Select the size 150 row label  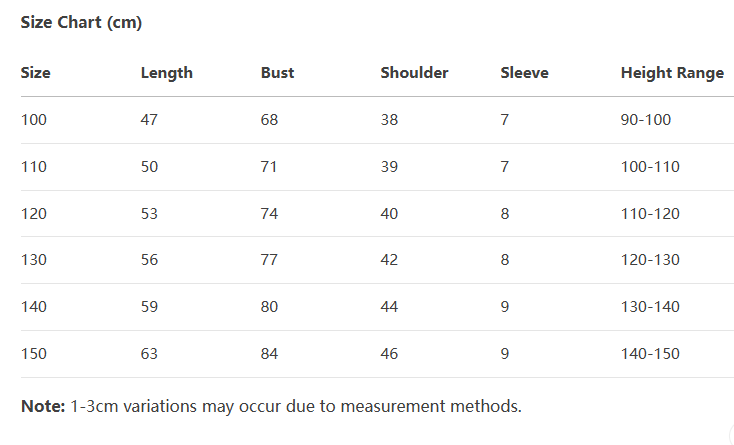click(x=34, y=353)
